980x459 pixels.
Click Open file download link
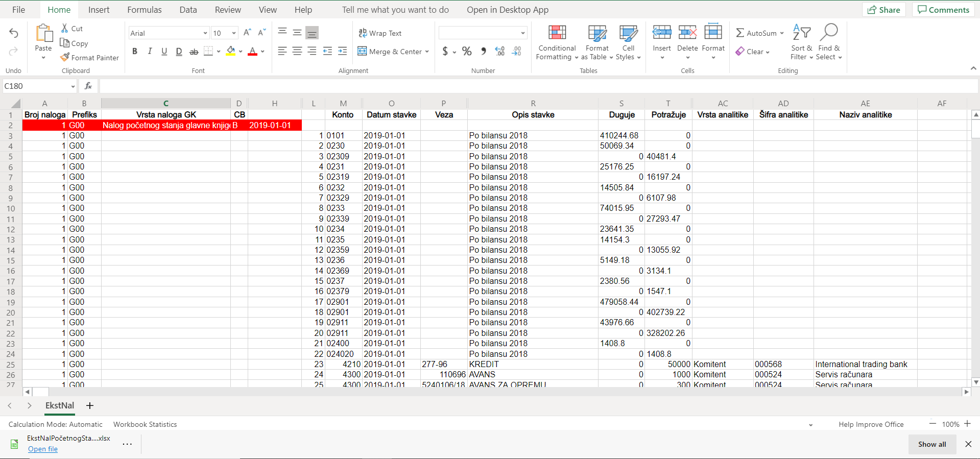[43, 449]
